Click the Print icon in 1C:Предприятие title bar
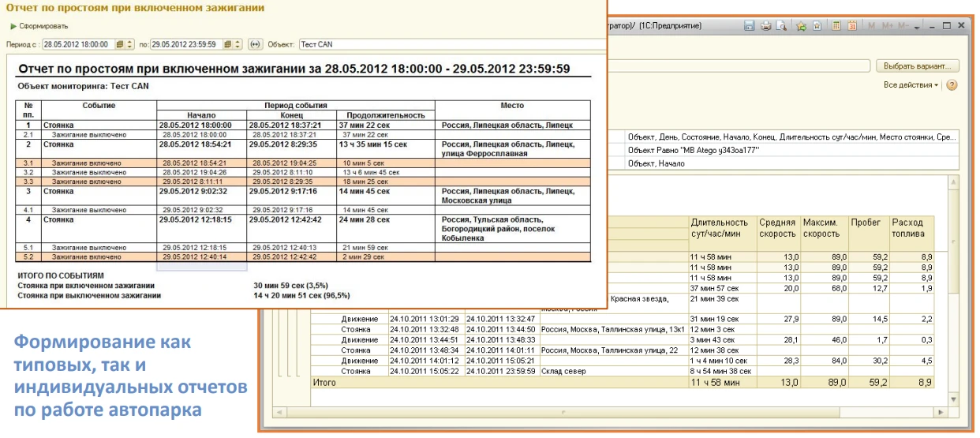The image size is (980, 438). (x=764, y=27)
